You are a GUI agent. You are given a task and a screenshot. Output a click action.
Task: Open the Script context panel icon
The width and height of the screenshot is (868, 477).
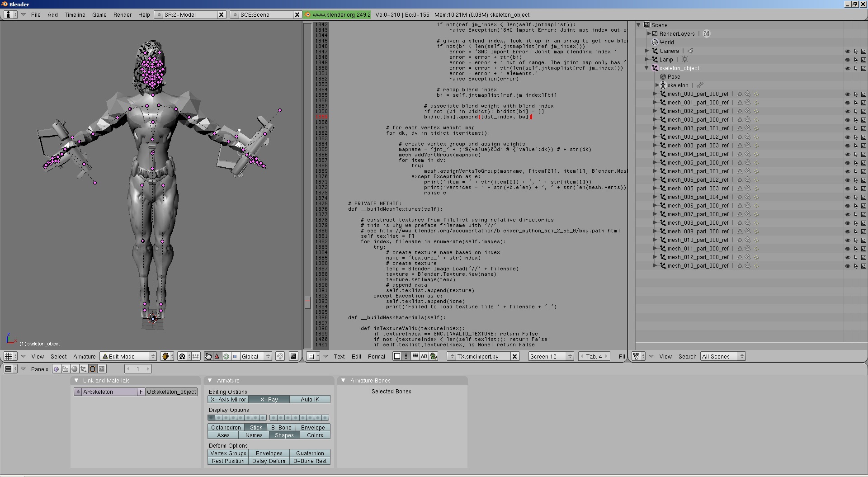(65, 369)
